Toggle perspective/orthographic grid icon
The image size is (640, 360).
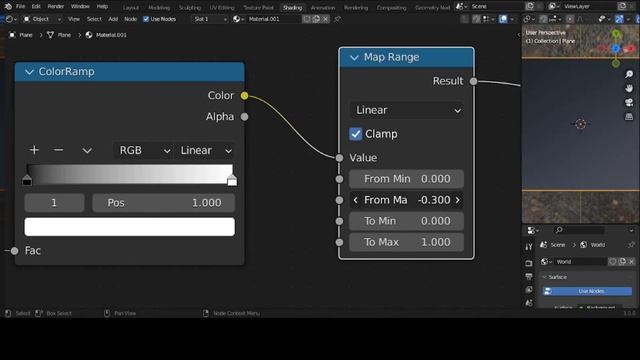coord(629,117)
